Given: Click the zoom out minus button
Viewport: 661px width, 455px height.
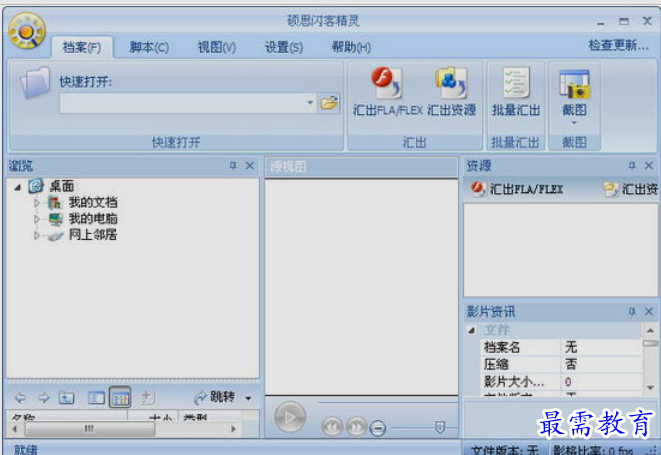Looking at the screenshot, I should [378, 428].
